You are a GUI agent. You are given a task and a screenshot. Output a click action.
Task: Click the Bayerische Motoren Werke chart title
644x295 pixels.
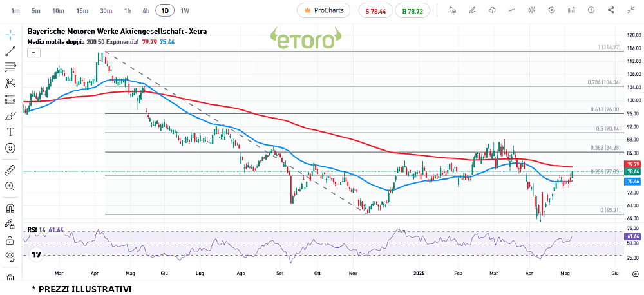pyautogui.click(x=117, y=31)
